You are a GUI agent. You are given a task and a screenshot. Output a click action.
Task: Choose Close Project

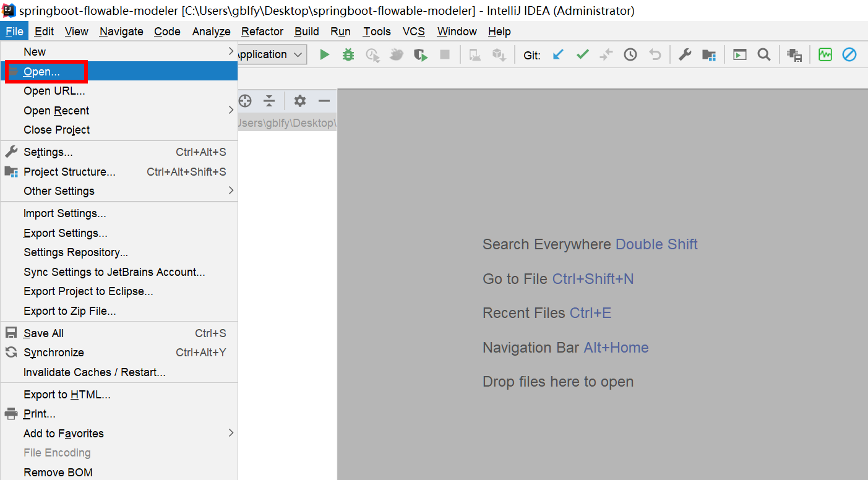tap(119, 130)
